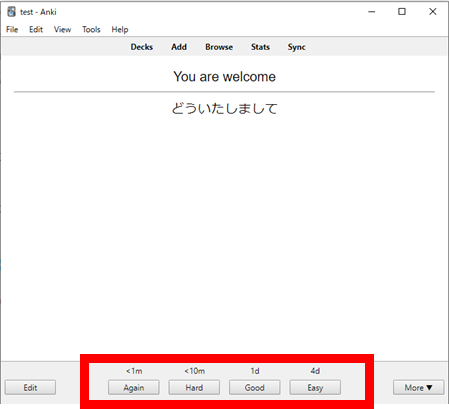449x409 pixels.
Task: Rate the card as Good
Action: pyautogui.click(x=255, y=388)
